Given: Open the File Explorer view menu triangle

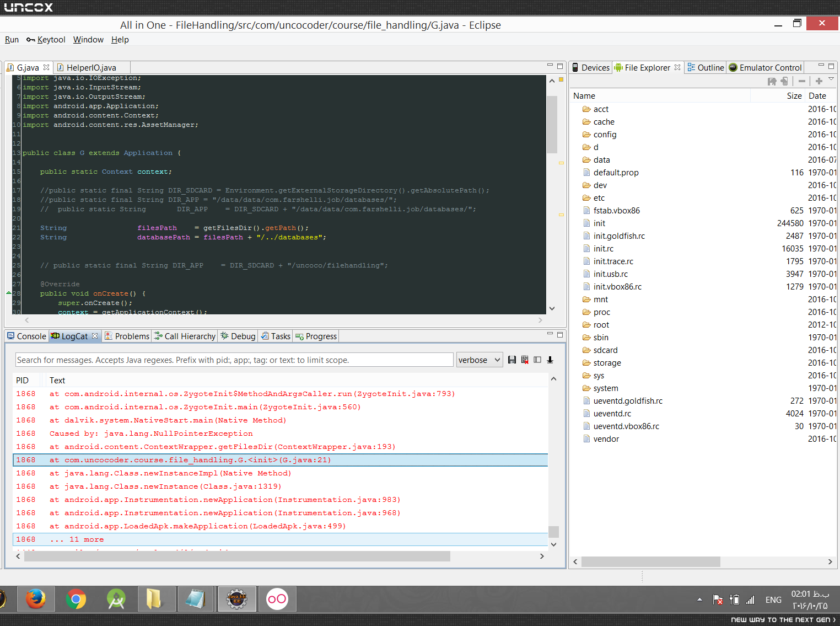Looking at the screenshot, I should [x=831, y=79].
